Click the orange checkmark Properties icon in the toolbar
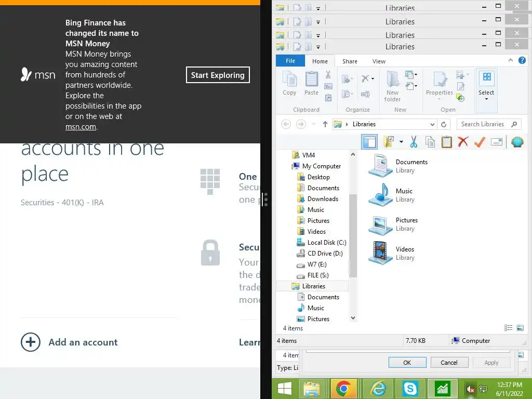 click(x=480, y=142)
